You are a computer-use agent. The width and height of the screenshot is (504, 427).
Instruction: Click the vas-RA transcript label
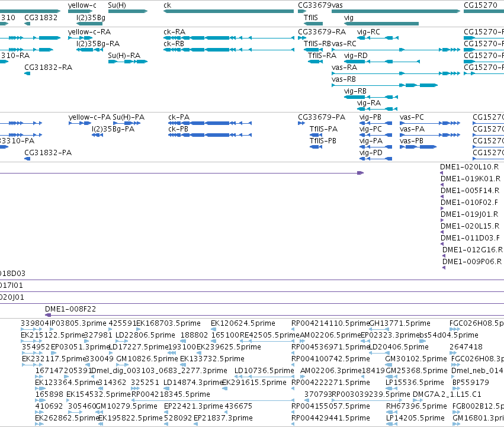[x=344, y=67]
